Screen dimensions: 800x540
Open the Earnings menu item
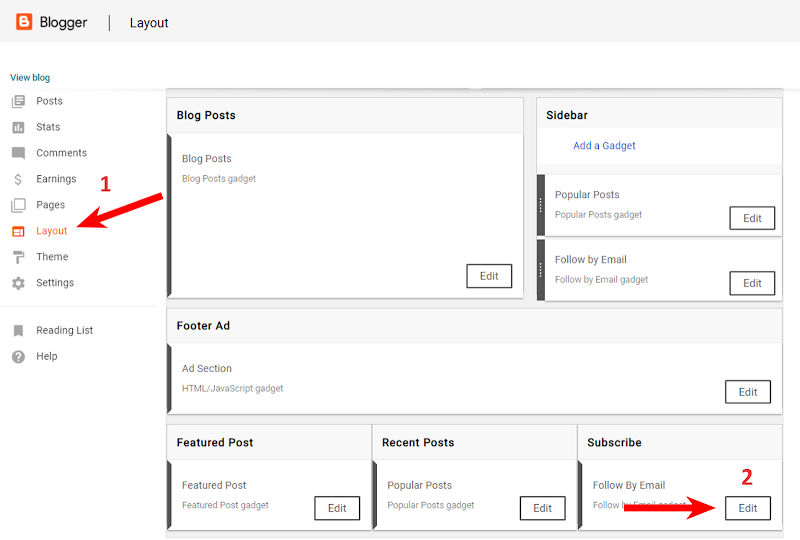click(56, 179)
